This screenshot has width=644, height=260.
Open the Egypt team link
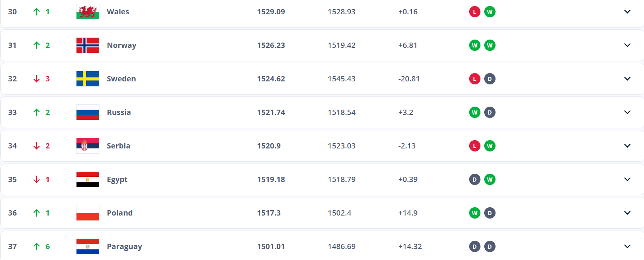click(117, 179)
